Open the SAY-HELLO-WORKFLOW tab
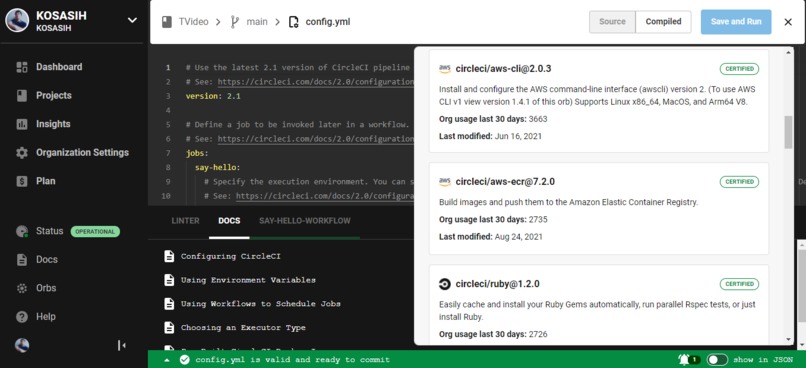This screenshot has height=368, width=806. coord(305,221)
